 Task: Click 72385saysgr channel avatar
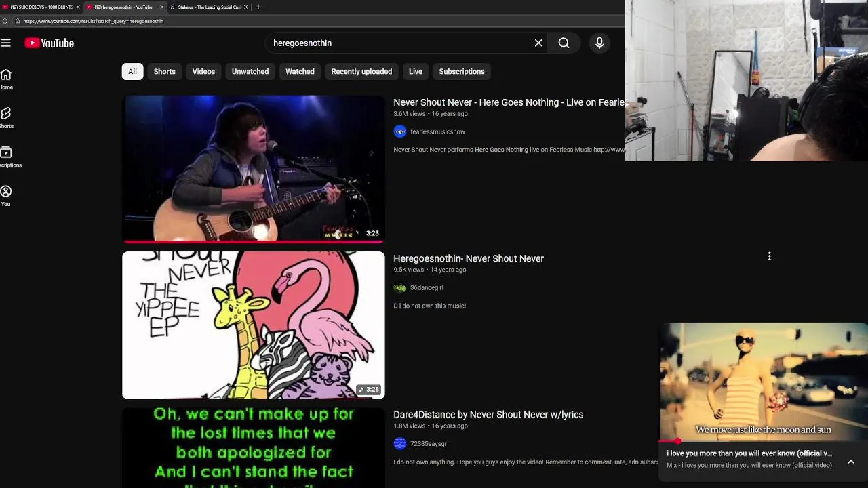coord(400,443)
